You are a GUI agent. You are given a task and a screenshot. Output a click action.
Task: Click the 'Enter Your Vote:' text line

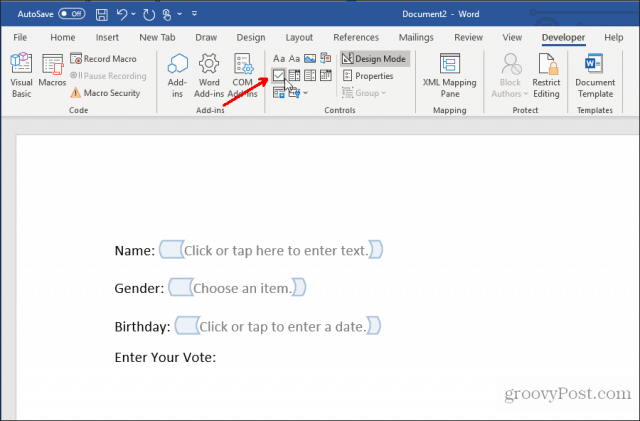(x=165, y=357)
